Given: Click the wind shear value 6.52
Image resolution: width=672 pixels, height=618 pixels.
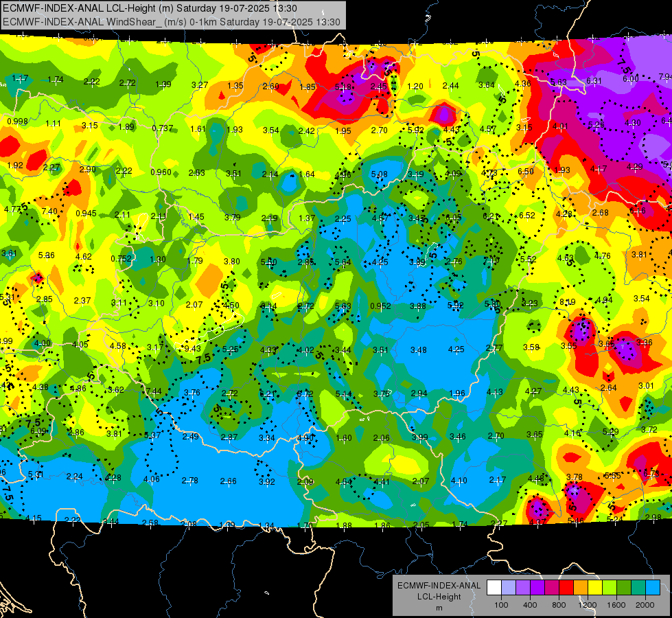Looking at the screenshot, I should coord(527,216).
